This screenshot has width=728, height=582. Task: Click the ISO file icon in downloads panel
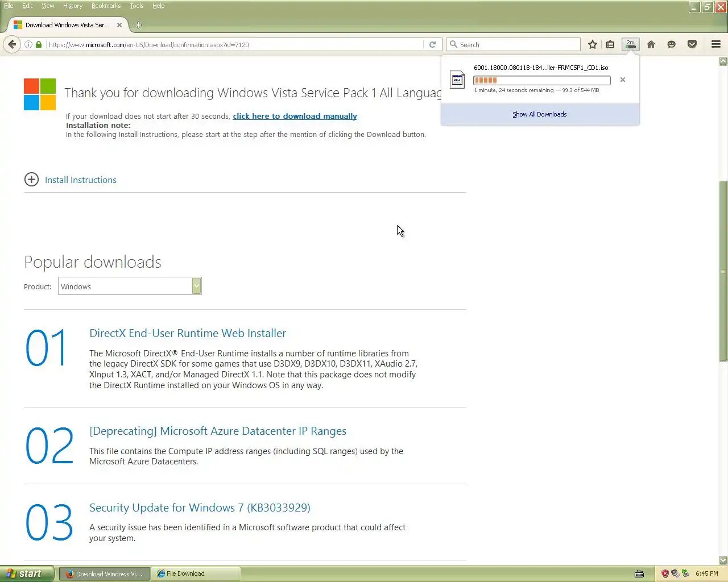tap(457, 80)
